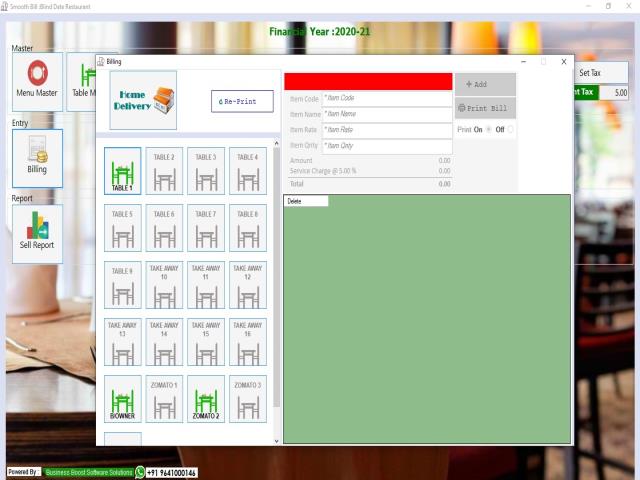Screen dimensions: 640x480
Task: Select TABLE 2 in the table grid
Action: (164, 171)
